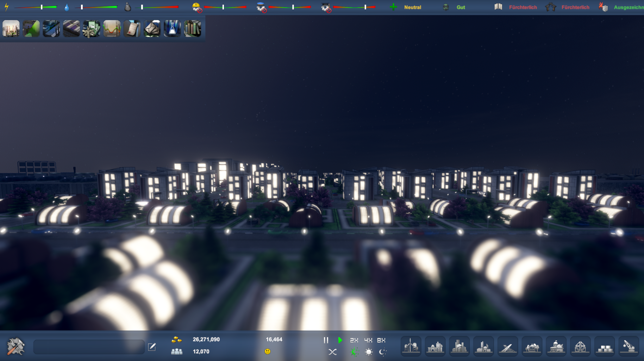Click the Fürchterlich crime status label

coord(575,7)
